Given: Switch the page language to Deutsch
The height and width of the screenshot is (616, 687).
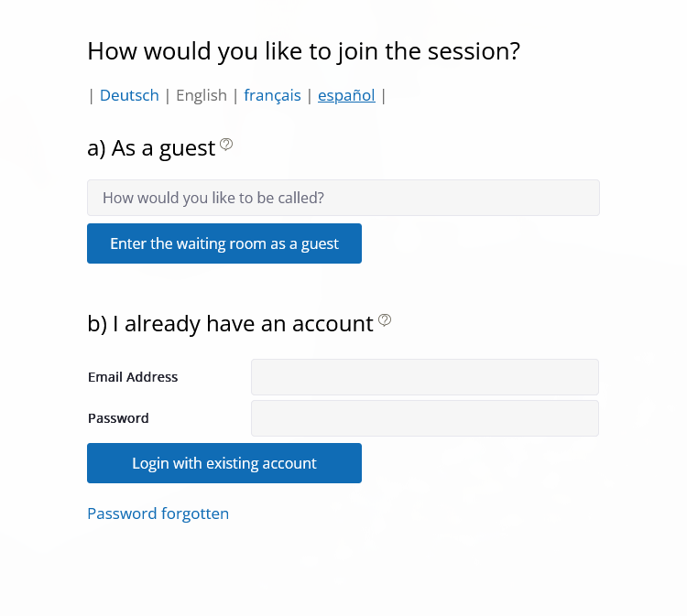Looking at the screenshot, I should (x=129, y=95).
